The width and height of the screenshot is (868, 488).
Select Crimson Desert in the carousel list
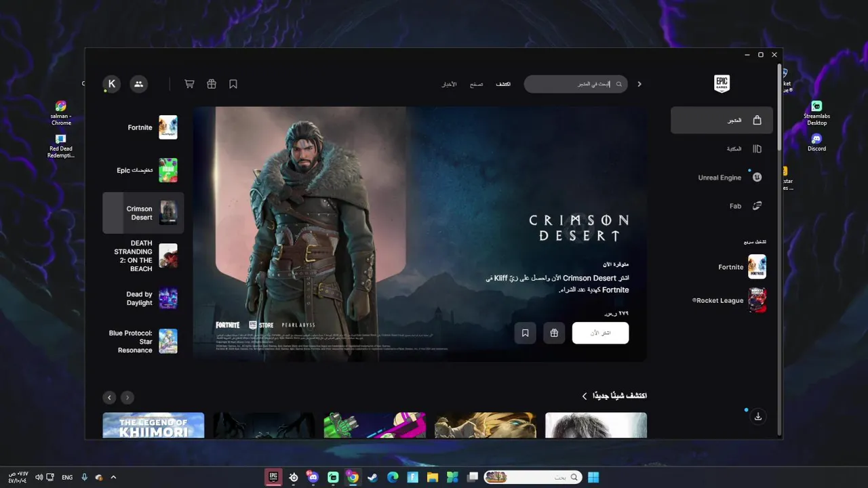coord(143,213)
